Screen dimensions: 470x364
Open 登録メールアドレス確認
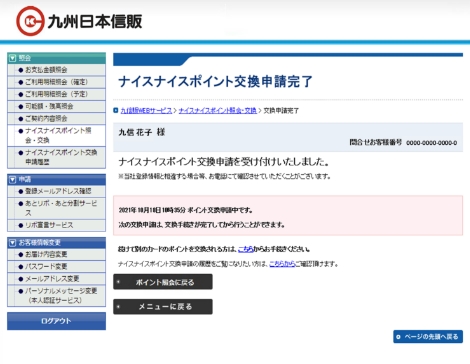coord(56,191)
